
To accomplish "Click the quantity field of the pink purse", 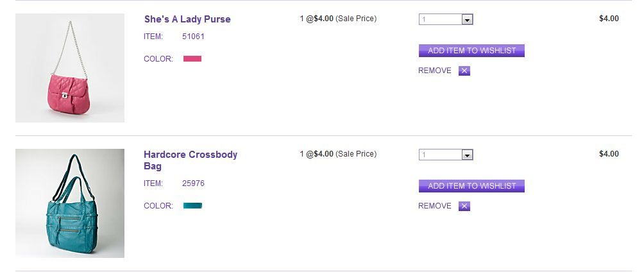I will coord(440,20).
